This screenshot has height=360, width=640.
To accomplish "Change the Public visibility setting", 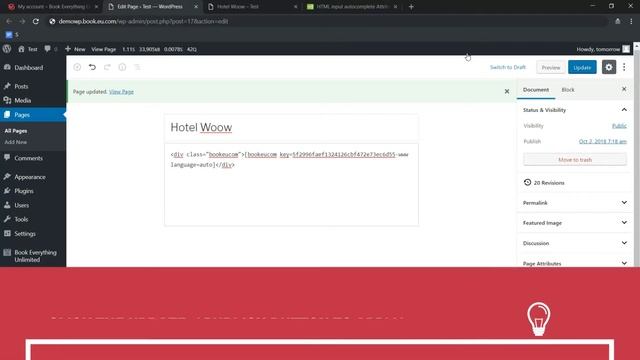I will coord(619,126).
